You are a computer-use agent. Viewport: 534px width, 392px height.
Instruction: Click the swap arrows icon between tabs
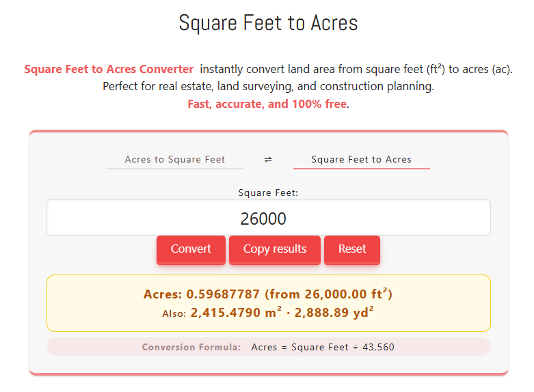click(268, 159)
